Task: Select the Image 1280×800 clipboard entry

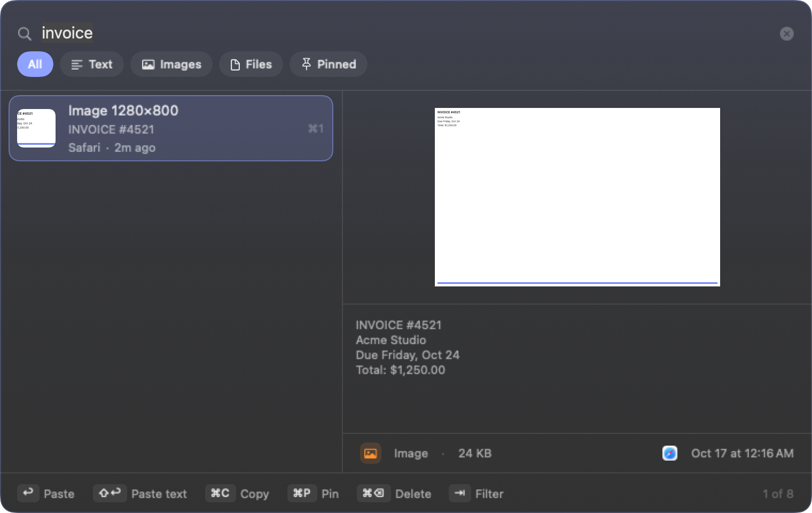Action: pyautogui.click(x=171, y=128)
